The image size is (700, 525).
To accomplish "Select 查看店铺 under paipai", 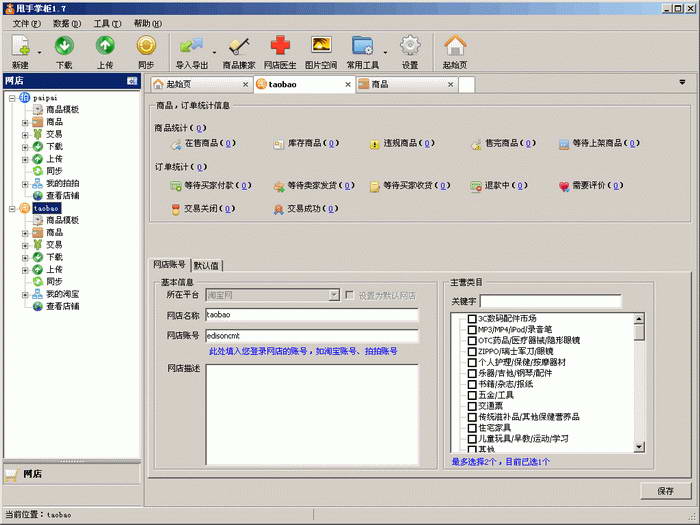I will 62,196.
